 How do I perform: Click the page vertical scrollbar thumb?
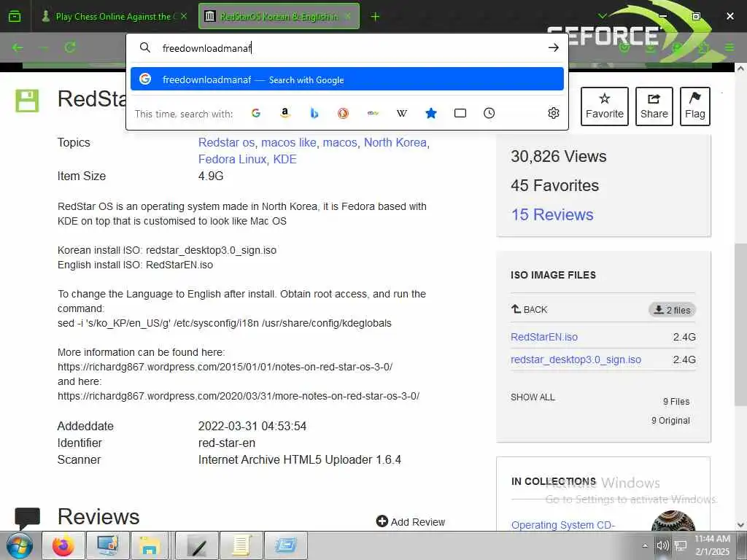click(741, 326)
